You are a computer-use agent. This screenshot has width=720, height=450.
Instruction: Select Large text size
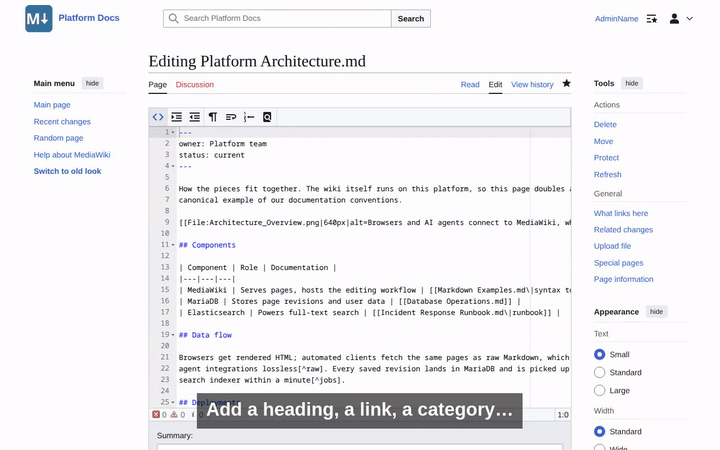click(599, 390)
